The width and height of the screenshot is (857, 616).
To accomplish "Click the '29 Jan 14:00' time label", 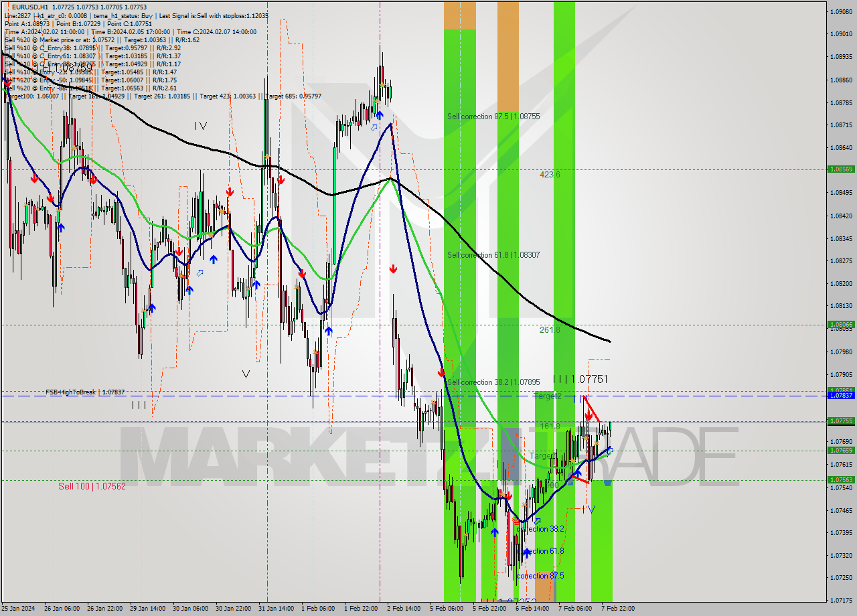I will pos(147,609).
